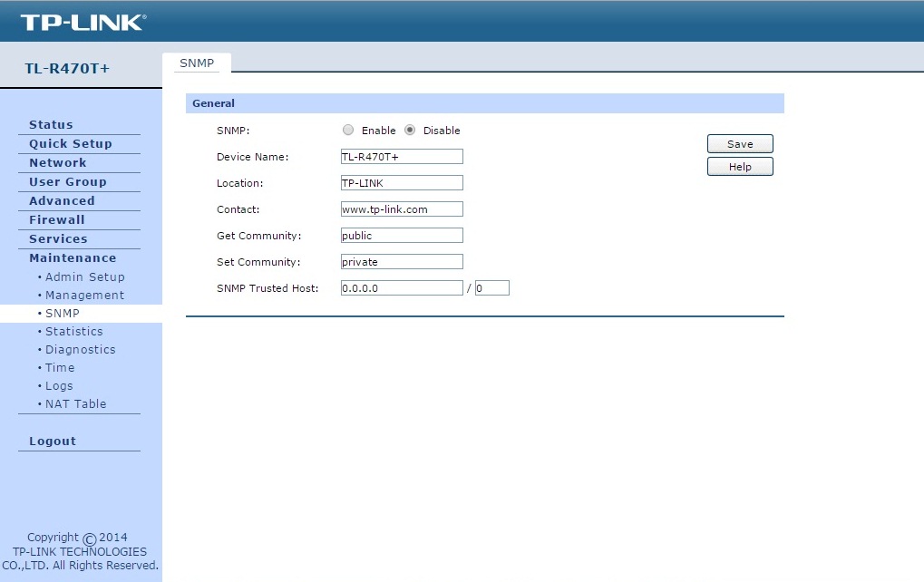
Task: Open the Management submenu item
Action: click(85, 296)
